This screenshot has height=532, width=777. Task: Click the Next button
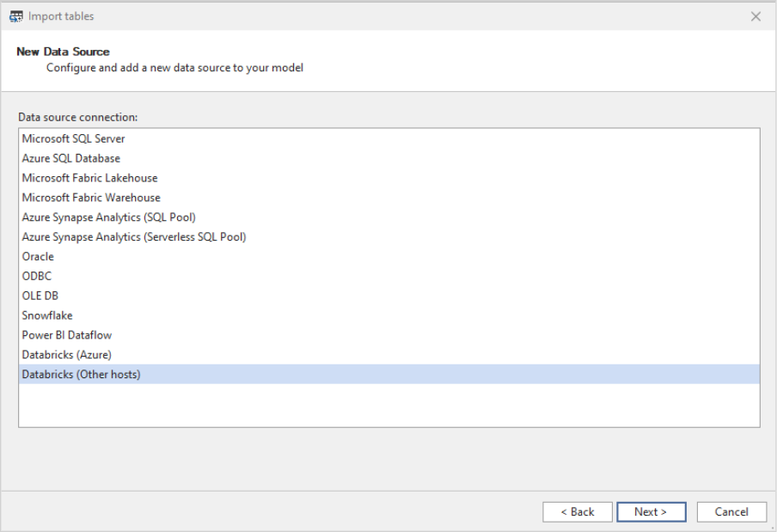click(652, 511)
